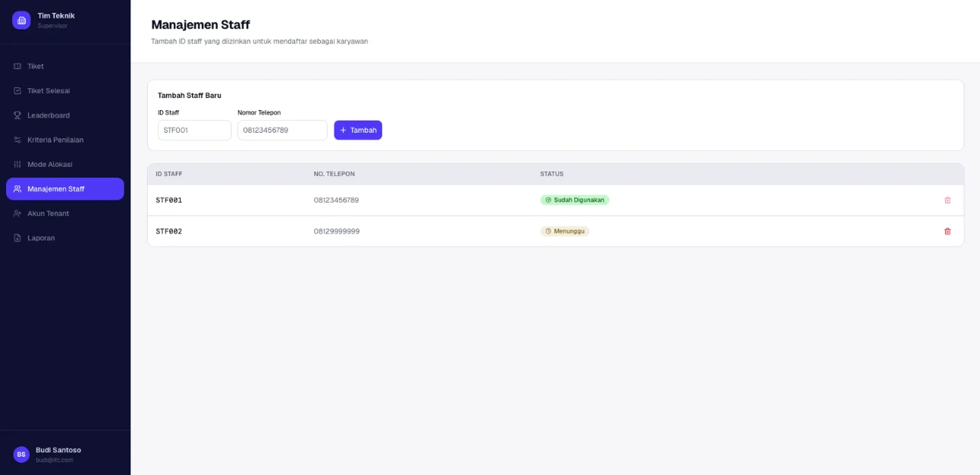This screenshot has width=980, height=475.
Task: Click the Akun Tenant user icon
Action: [17, 213]
